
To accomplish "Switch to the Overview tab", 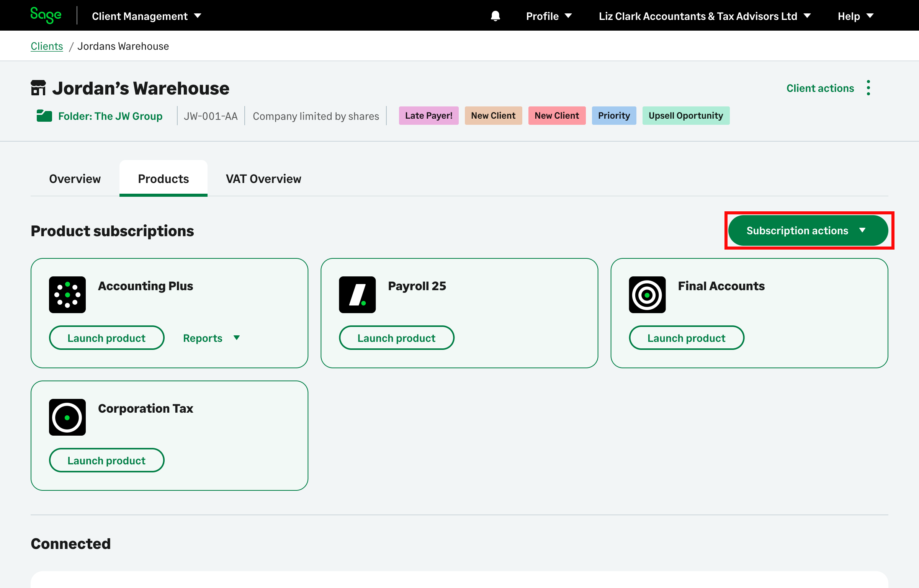I will [75, 179].
